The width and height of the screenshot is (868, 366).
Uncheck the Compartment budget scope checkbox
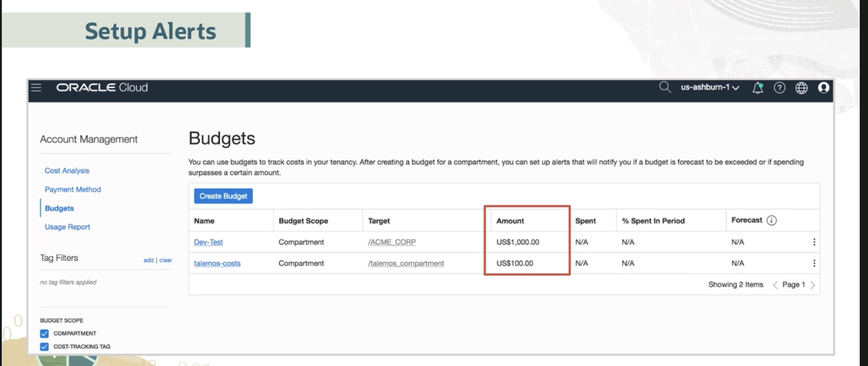click(x=44, y=334)
